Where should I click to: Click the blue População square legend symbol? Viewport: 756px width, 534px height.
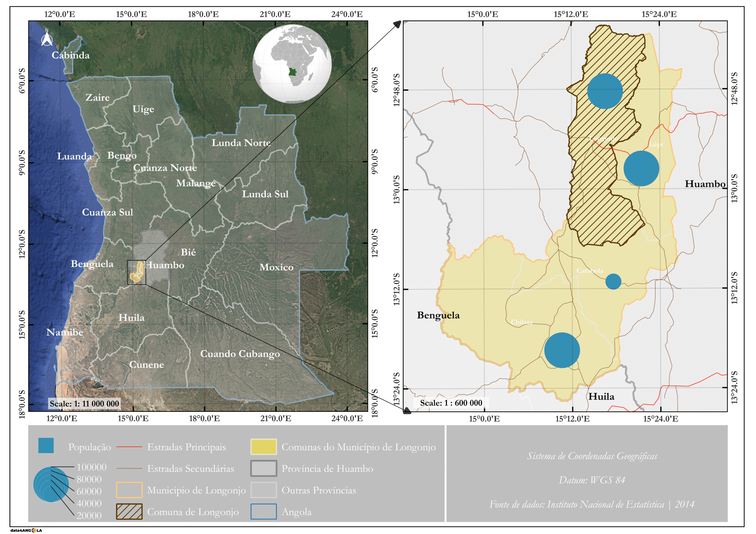[x=46, y=445]
